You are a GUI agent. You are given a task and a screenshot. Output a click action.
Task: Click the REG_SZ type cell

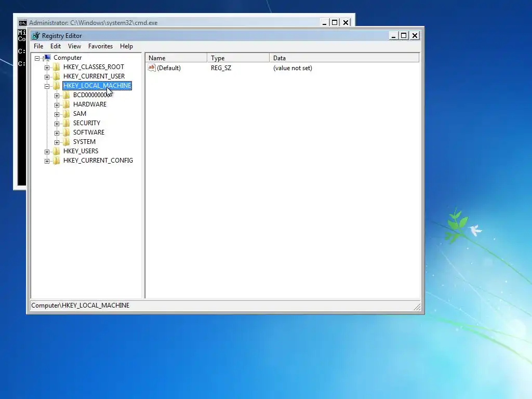coord(221,68)
